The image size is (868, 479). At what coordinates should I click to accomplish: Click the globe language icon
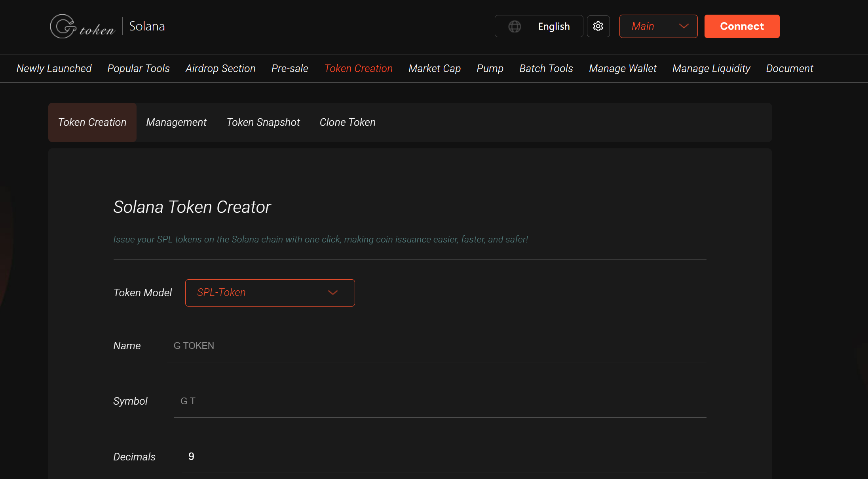click(515, 26)
